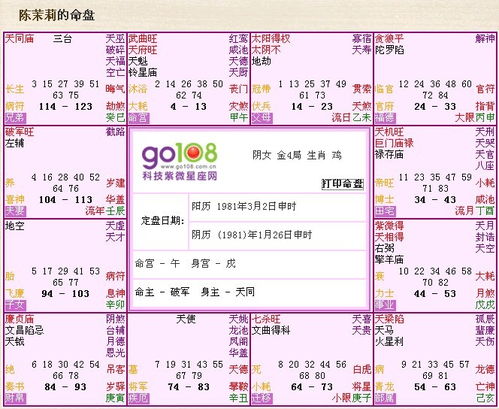The height and width of the screenshot is (409, 499).
Task: Click the 流年壬辰 yearly marker
Action: coord(105,211)
